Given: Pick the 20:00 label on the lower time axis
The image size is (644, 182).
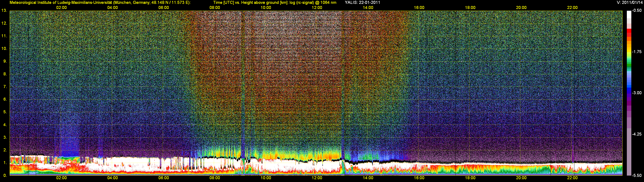Looking at the screenshot, I should click(521, 178).
